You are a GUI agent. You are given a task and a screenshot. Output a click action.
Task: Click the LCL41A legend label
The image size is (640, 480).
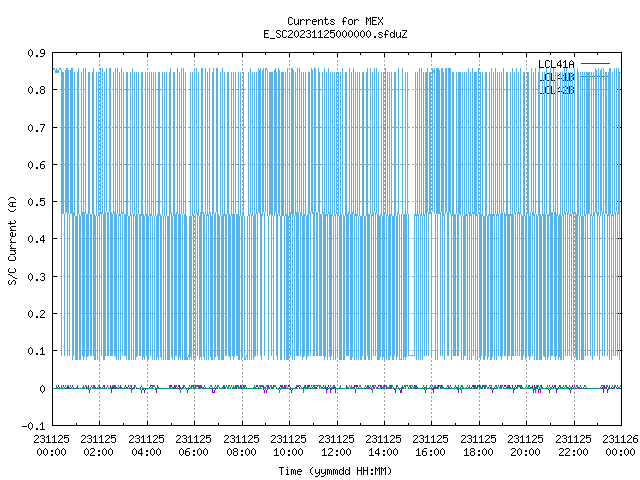556,64
